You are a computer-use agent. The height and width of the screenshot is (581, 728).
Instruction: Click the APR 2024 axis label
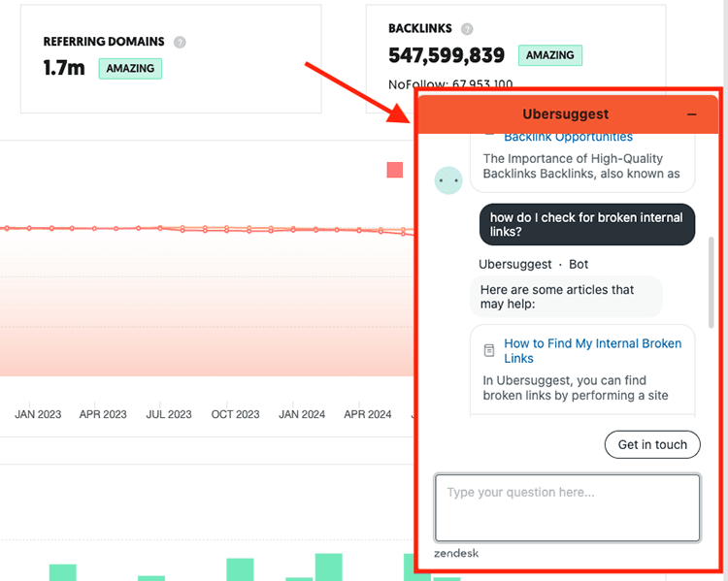(x=368, y=414)
